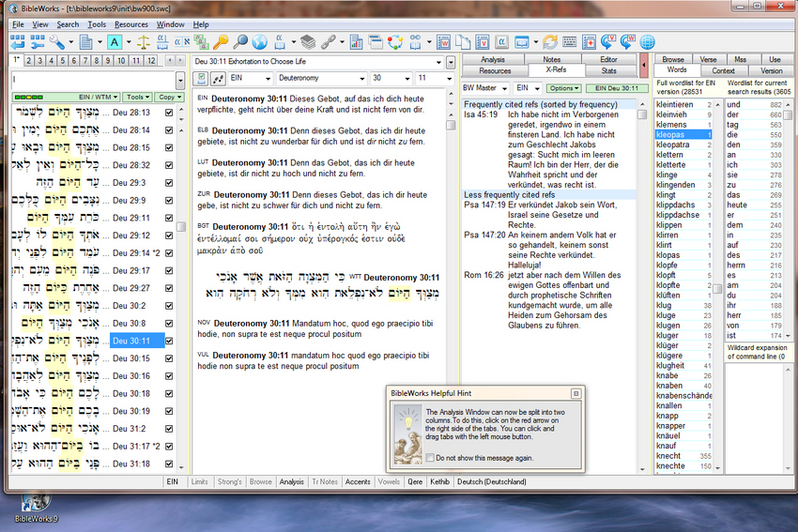Expand the command line history dropdown
This screenshot has width=798, height=532.
click(180, 81)
